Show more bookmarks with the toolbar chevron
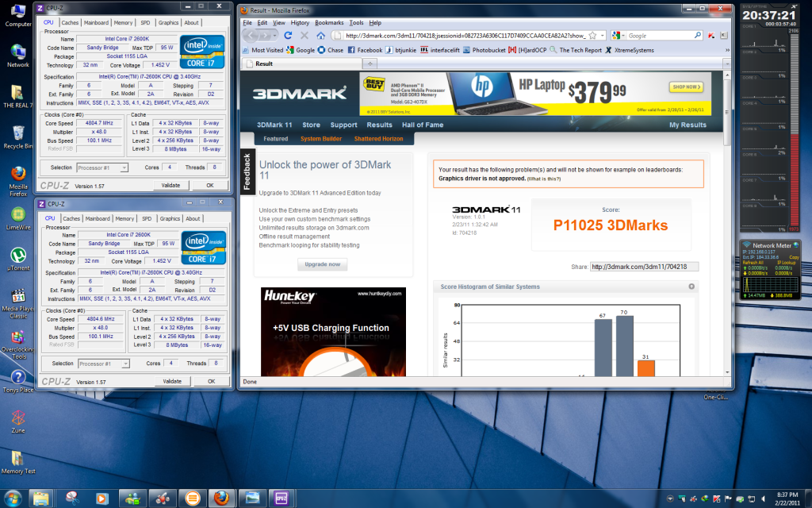The image size is (812, 508). coord(727,50)
